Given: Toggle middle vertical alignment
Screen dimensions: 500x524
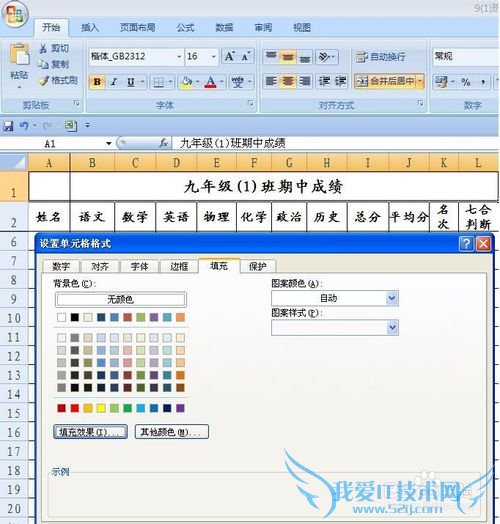Looking at the screenshot, I should 288,56.
